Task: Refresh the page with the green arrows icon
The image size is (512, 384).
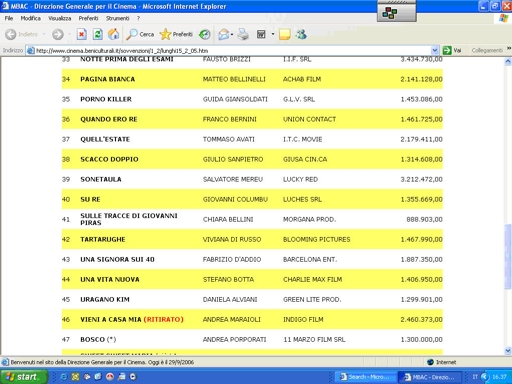Action: [98, 34]
